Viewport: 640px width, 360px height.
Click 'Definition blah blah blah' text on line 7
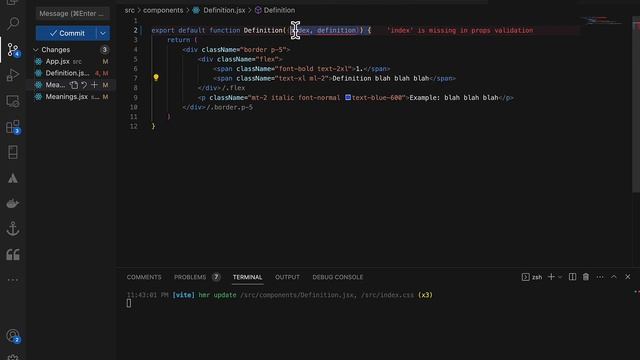(x=380, y=78)
